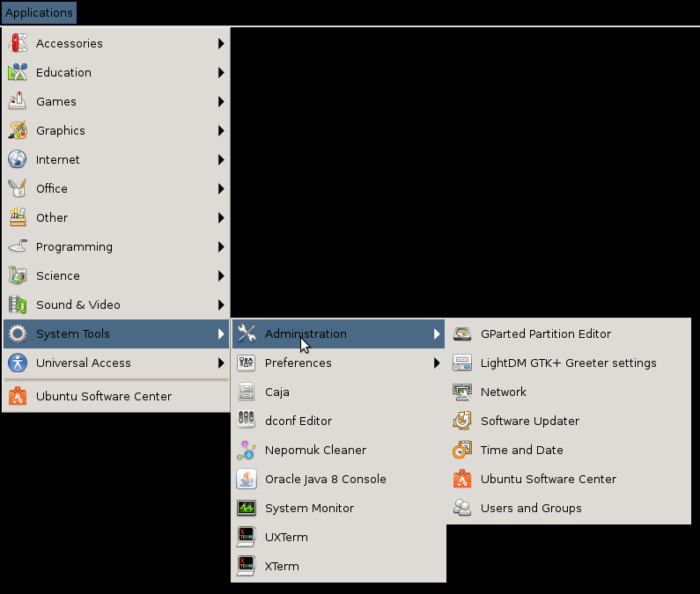Expand the Preferences submenu arrow
The width and height of the screenshot is (700, 594).
(x=437, y=363)
